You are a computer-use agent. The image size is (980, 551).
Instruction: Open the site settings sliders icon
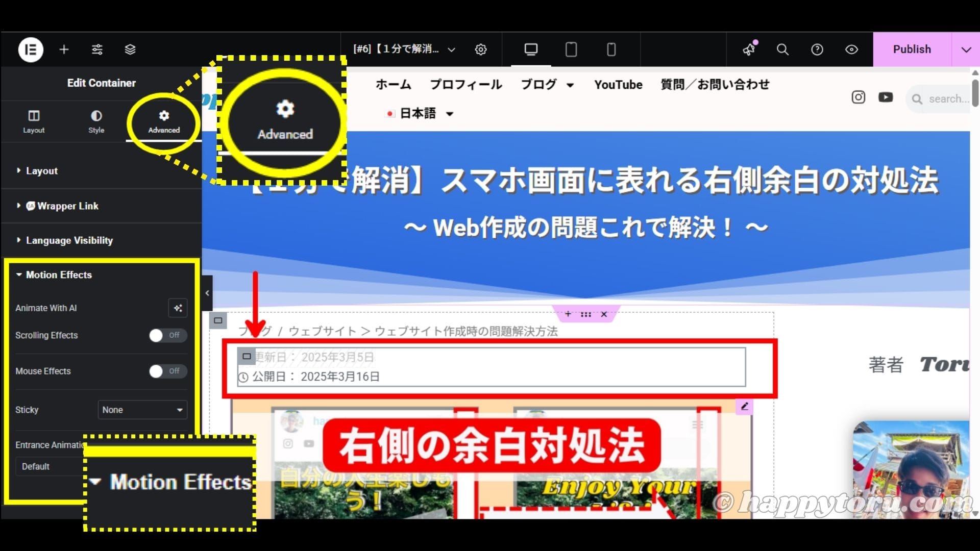[x=97, y=49]
